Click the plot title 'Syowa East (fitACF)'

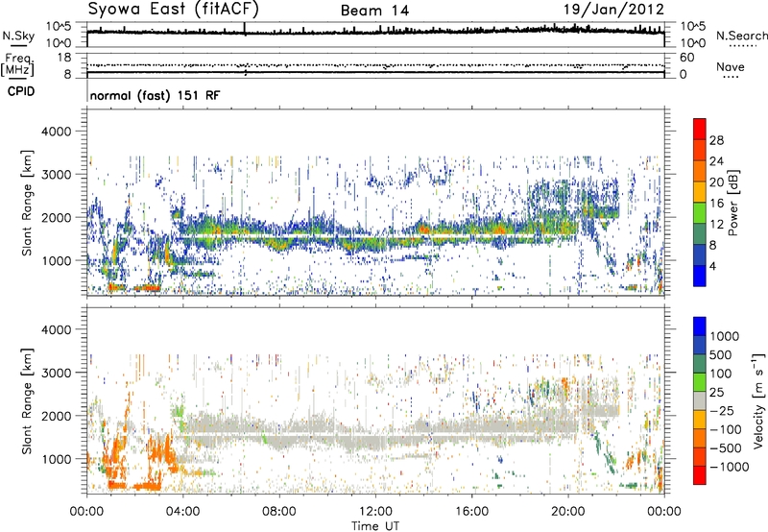(173, 9)
